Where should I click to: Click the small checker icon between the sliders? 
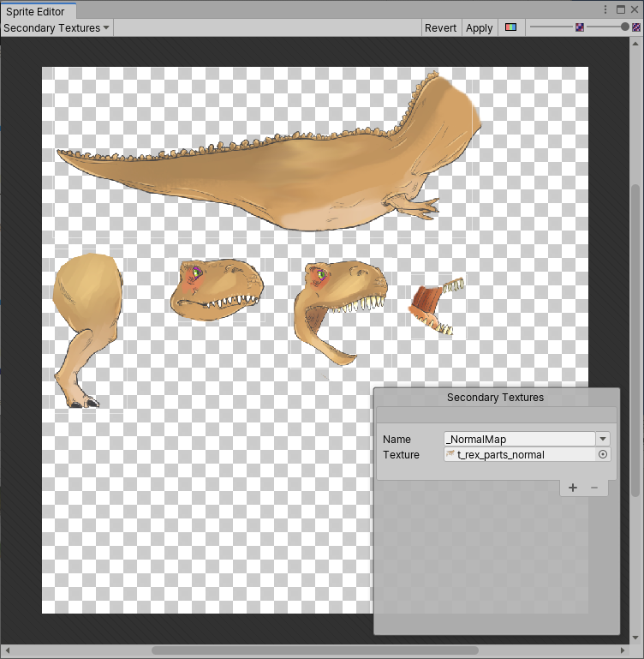click(x=580, y=27)
